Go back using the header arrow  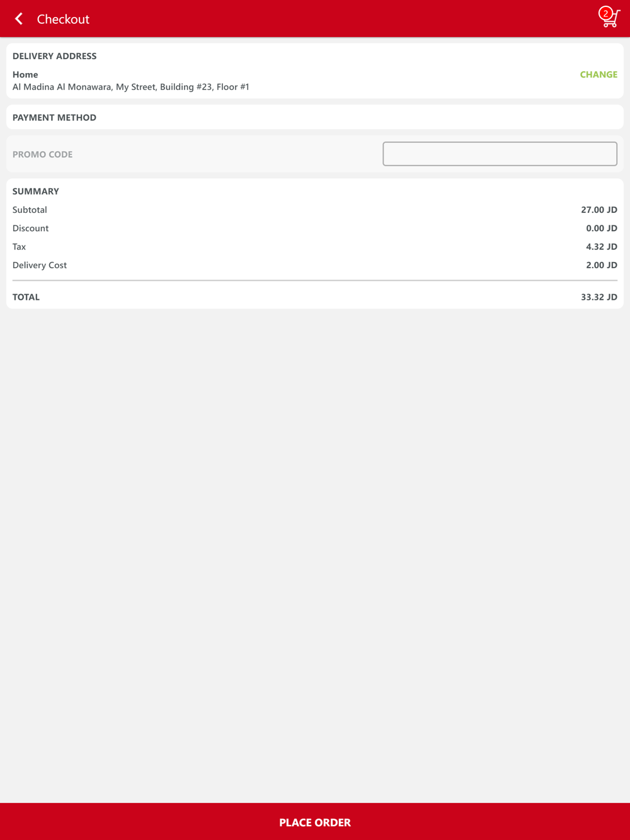[19, 19]
